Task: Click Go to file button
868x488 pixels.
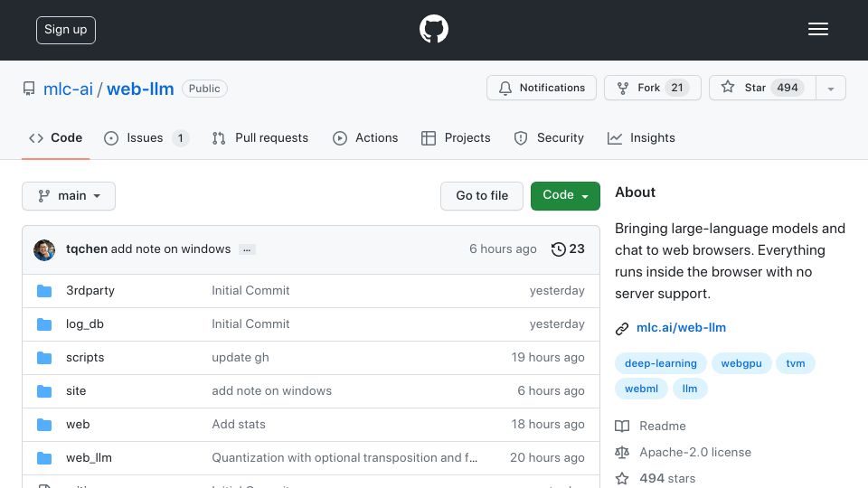Action: 482,196
